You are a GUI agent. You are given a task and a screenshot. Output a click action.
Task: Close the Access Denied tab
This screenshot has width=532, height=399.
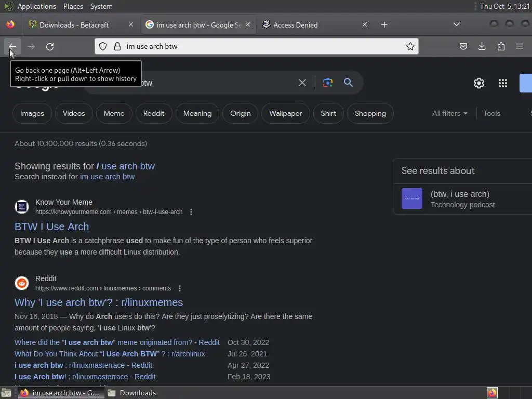[365, 24]
